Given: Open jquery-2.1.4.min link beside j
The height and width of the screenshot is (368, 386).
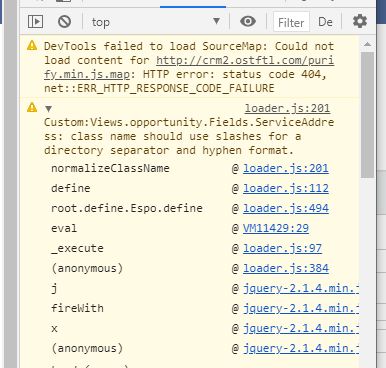Looking at the screenshot, I should coord(301,288).
